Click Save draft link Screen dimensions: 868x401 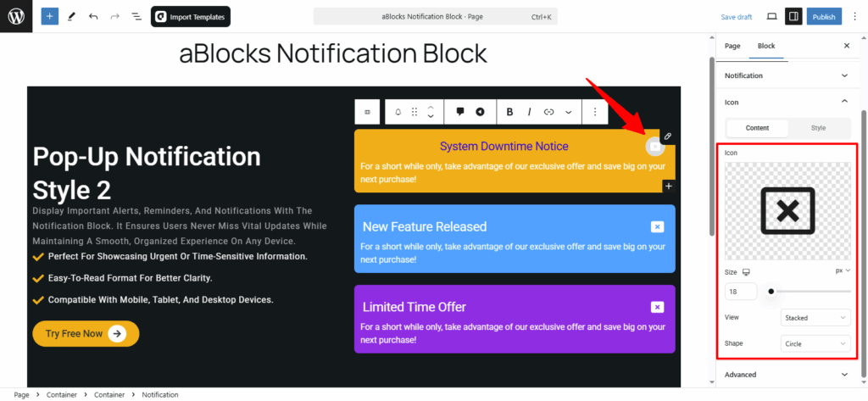pyautogui.click(x=737, y=17)
